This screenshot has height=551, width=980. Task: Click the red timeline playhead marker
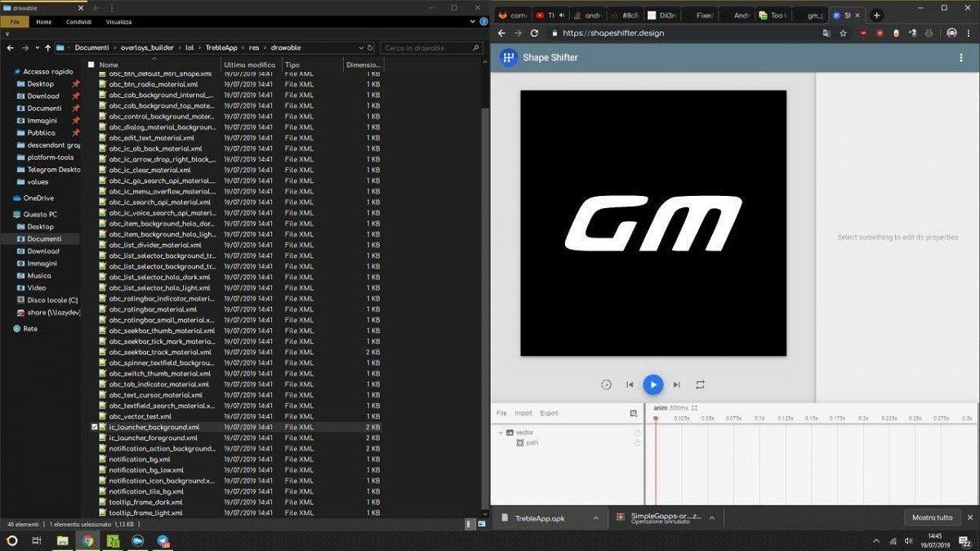[x=655, y=419]
